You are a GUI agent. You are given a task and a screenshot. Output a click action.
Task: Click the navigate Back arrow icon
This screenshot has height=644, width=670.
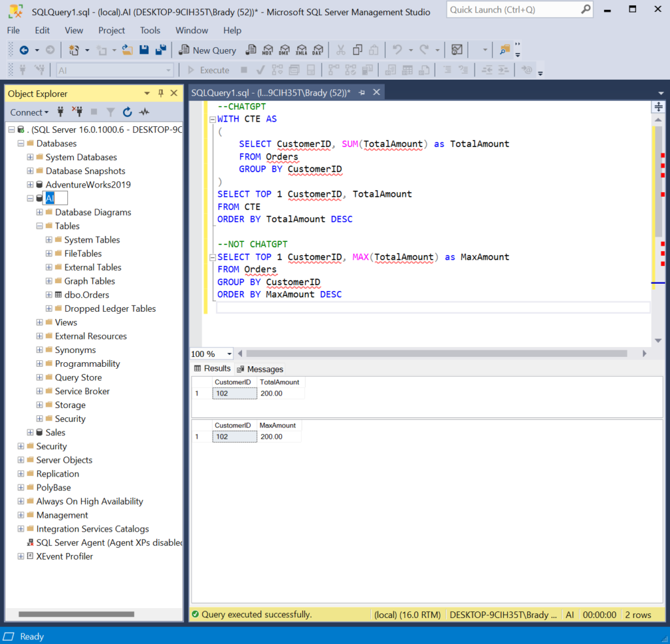[24, 50]
